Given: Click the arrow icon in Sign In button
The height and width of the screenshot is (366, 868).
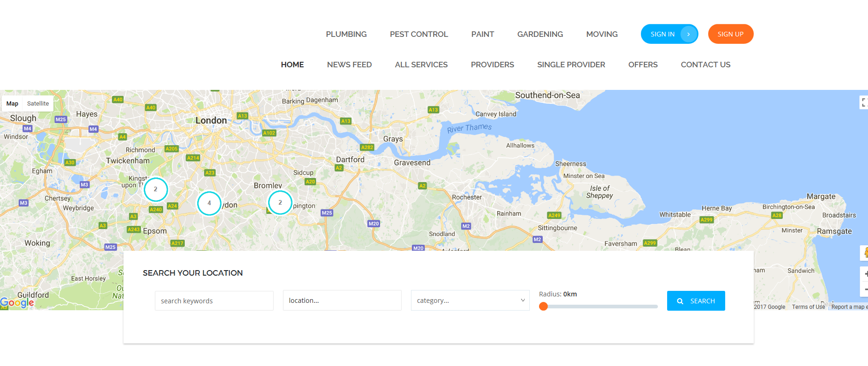Looking at the screenshot, I should [688, 34].
